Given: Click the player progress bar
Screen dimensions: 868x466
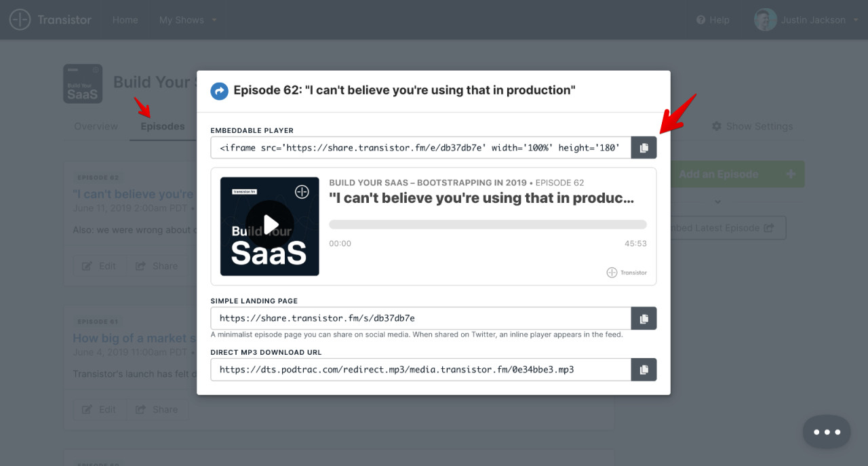Looking at the screenshot, I should 488,224.
